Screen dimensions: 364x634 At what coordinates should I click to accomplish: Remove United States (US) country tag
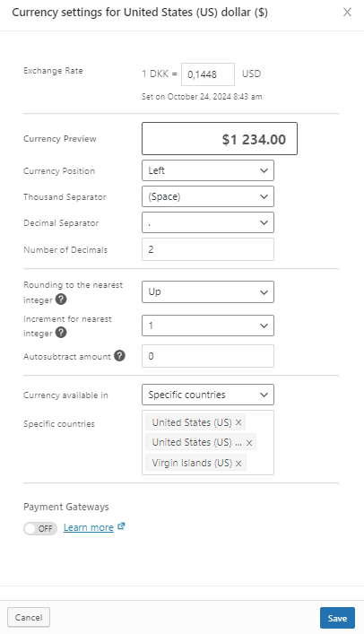tap(238, 422)
